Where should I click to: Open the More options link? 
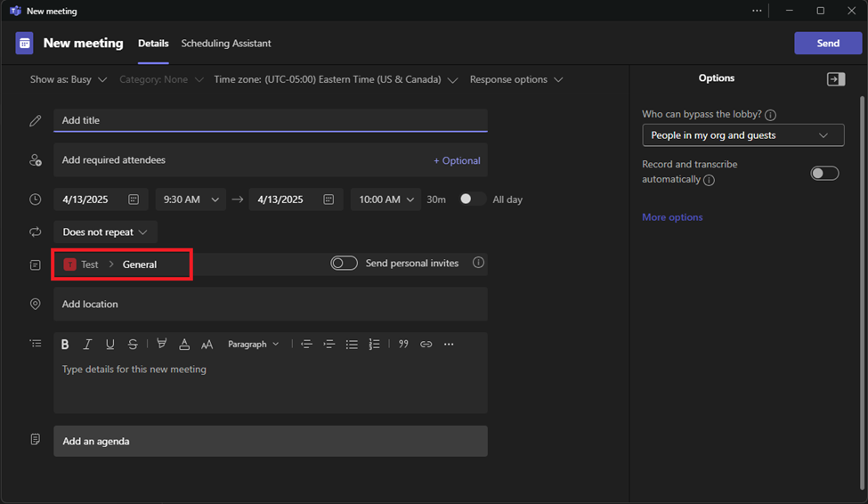[x=672, y=217]
